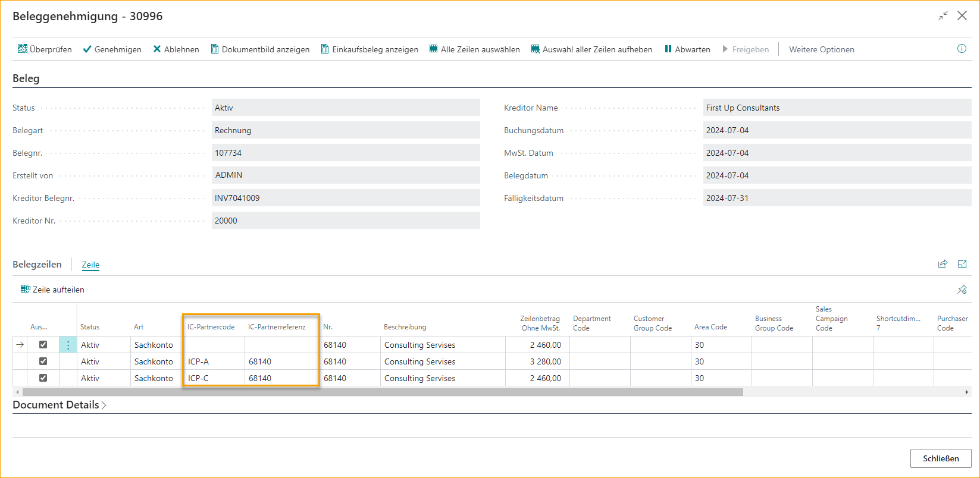Viewport: 980px width, 478px height.
Task: Uncheck the first line's selection checkbox
Action: click(x=43, y=345)
